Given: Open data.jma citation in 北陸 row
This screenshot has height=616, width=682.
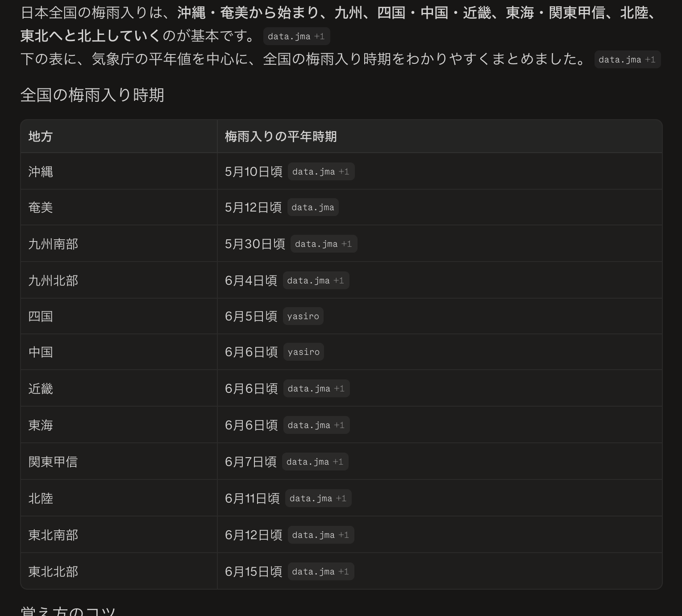Looking at the screenshot, I should [x=318, y=498].
